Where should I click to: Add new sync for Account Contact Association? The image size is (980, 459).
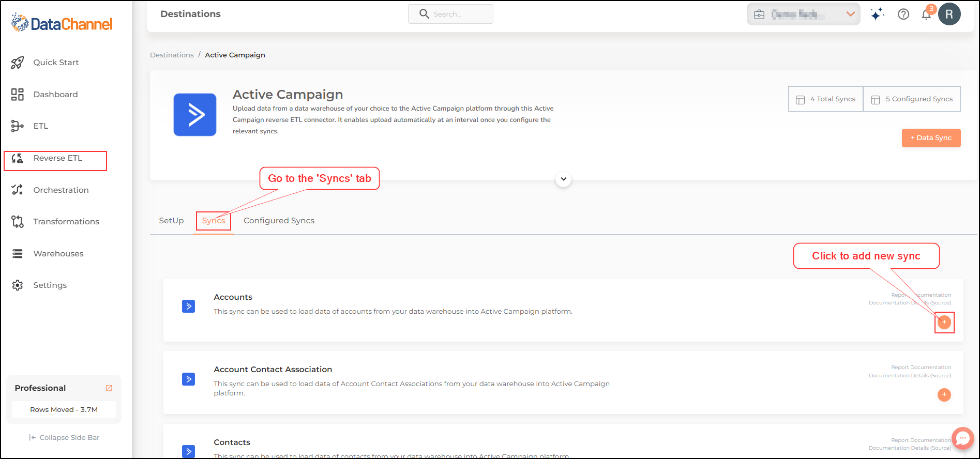click(x=944, y=395)
